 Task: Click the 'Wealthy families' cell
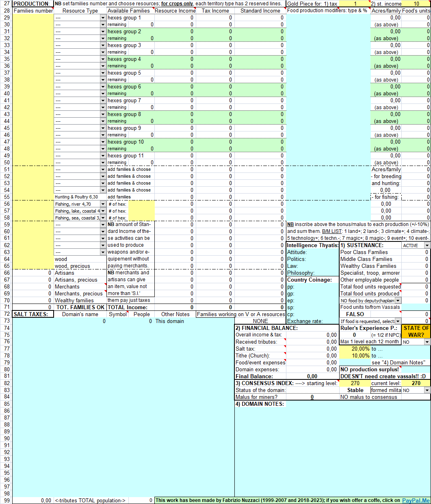pyautogui.click(x=80, y=301)
